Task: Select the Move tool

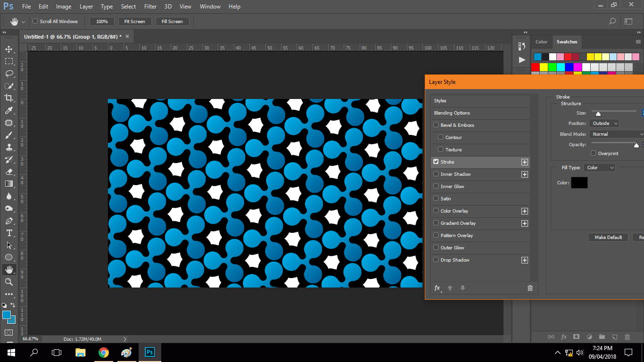Action: pos(9,49)
